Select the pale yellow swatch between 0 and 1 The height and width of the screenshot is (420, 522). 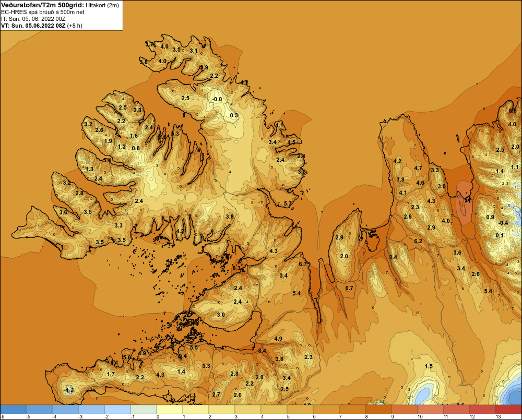[x=170, y=409]
